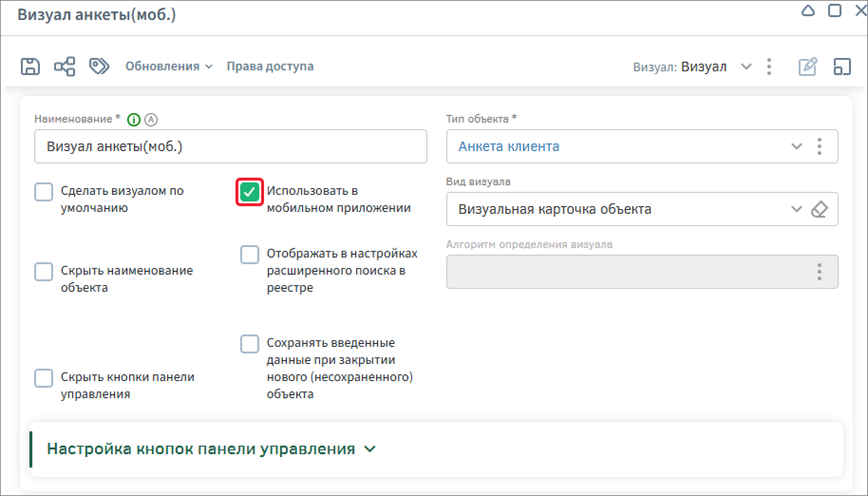Follow the Анкета клиента link
868x496 pixels.
click(x=509, y=146)
